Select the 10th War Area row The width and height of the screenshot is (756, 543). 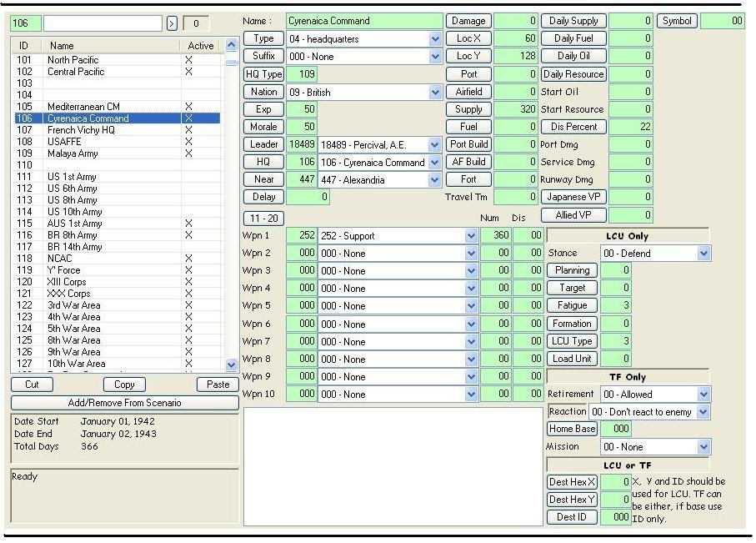click(118, 364)
